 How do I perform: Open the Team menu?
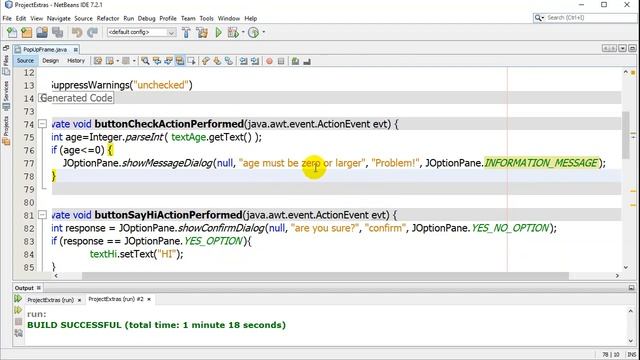point(188,18)
